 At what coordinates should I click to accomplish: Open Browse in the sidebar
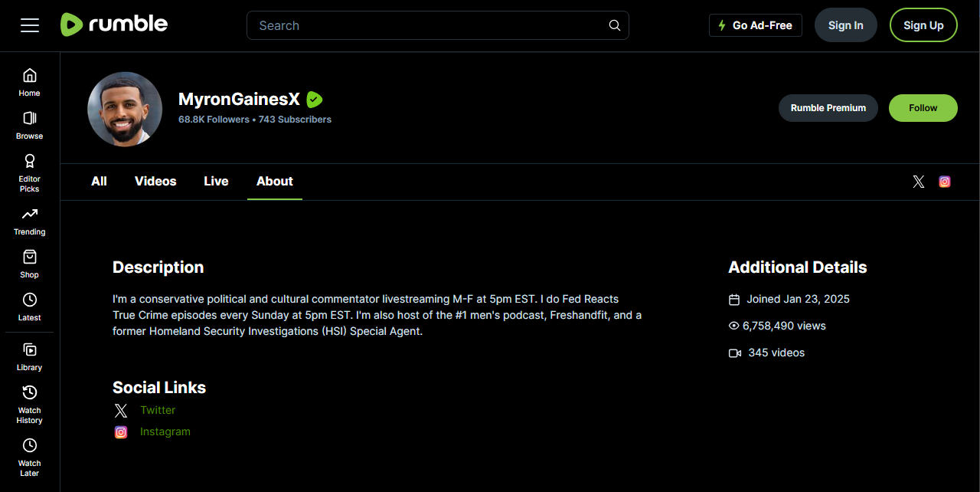[29, 125]
